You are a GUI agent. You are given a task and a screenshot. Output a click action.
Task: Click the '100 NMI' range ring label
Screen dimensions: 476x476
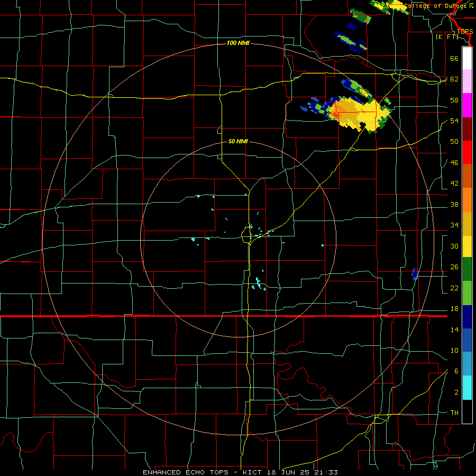[238, 43]
